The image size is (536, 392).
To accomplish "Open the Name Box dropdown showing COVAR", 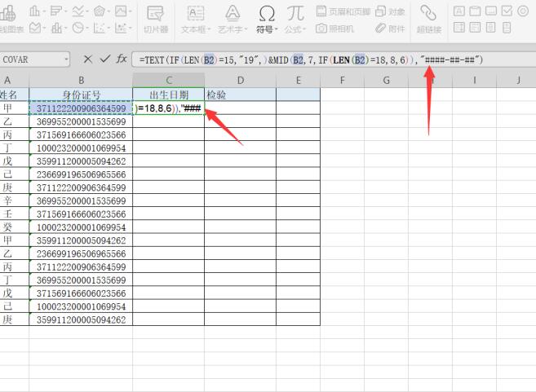I will coord(66,59).
